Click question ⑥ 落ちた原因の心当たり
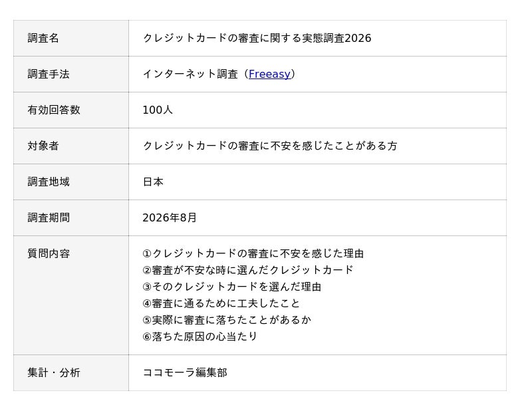This screenshot has width=532, height=411. point(200,337)
